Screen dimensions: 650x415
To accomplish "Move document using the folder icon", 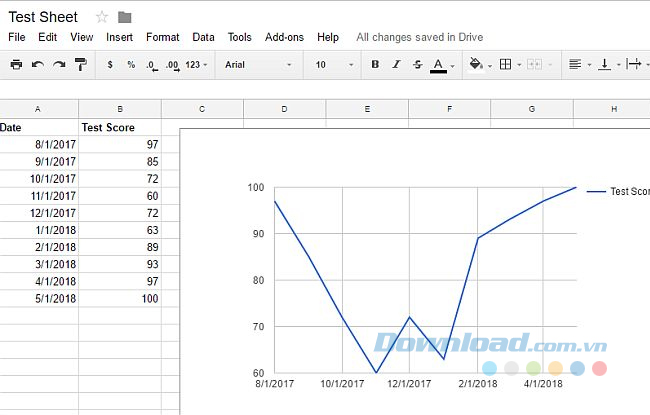I will [x=124, y=17].
